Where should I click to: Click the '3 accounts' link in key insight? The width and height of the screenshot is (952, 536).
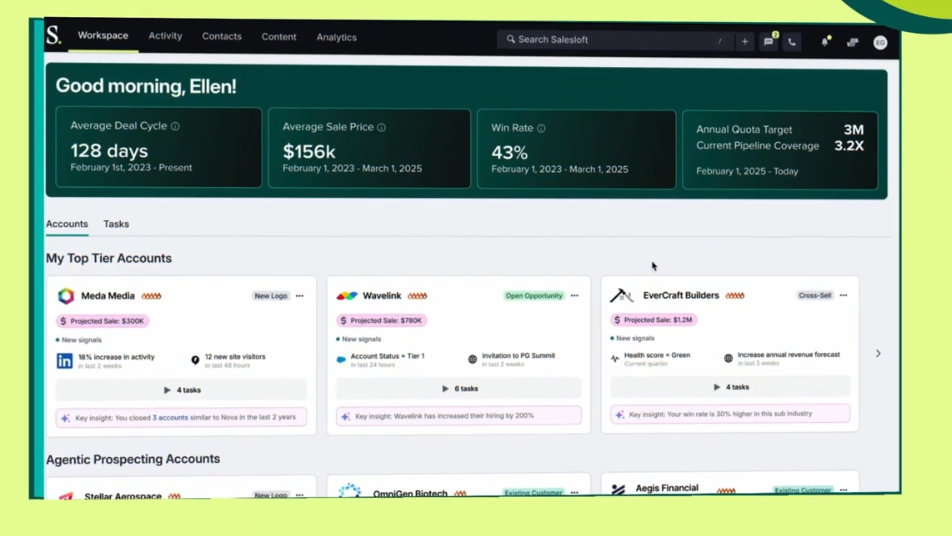point(170,417)
